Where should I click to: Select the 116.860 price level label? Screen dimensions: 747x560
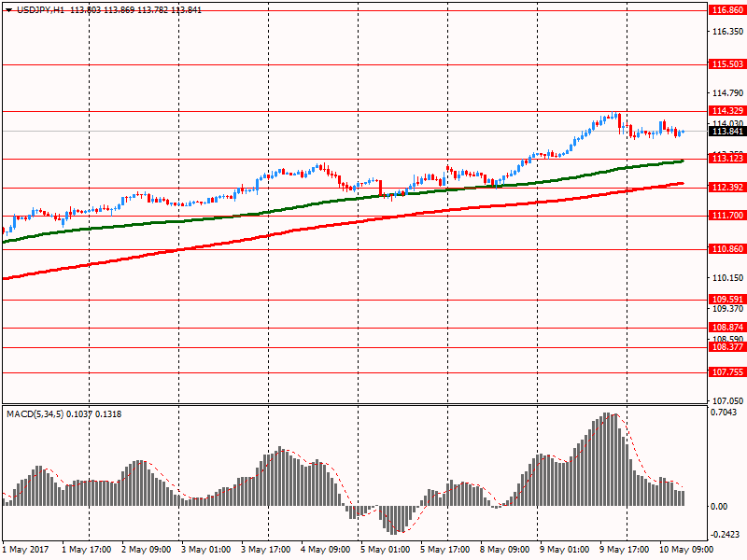pos(727,10)
